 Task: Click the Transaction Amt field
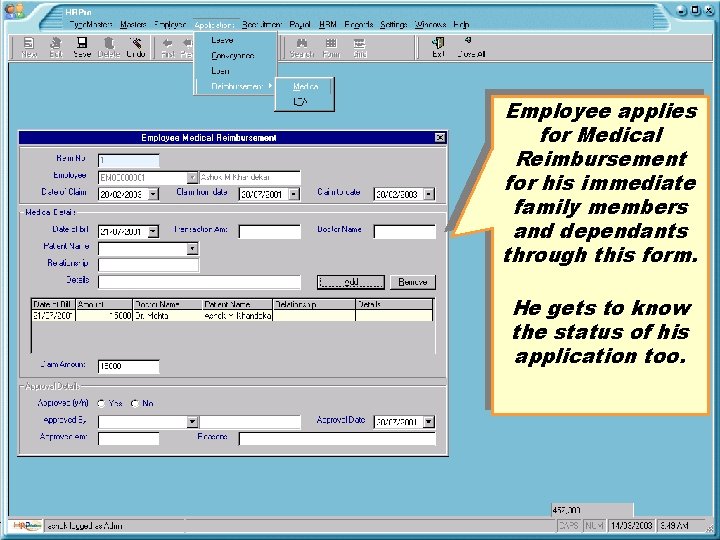(x=270, y=231)
